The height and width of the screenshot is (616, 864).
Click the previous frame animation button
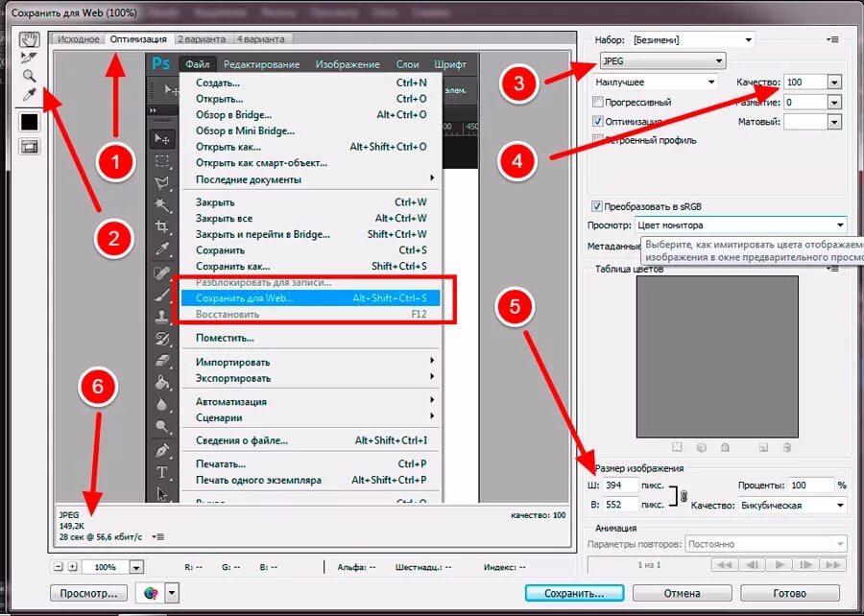click(x=752, y=565)
